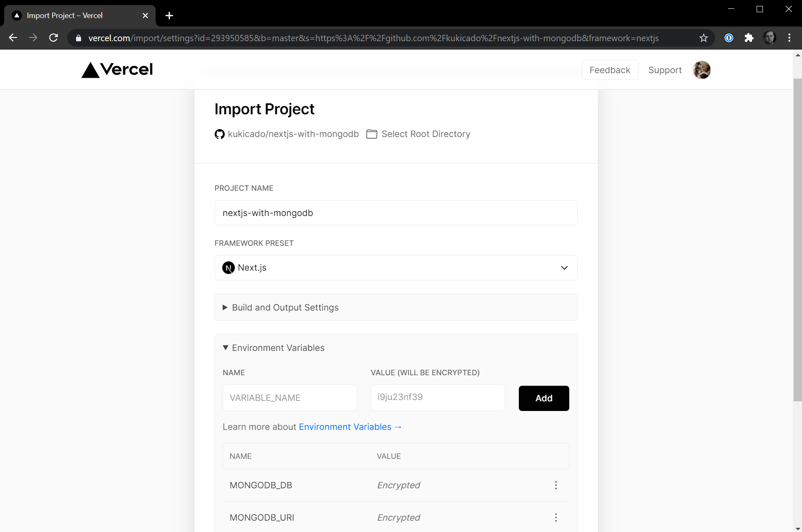This screenshot has width=802, height=532.
Task: Focus the VARIABLE_NAME input field
Action: point(290,398)
